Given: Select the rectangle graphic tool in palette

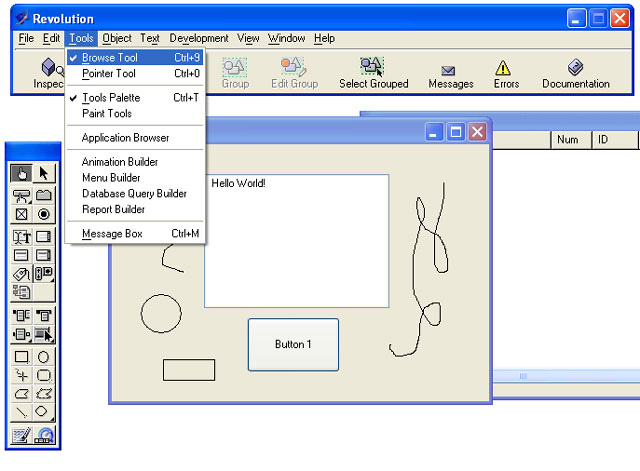Looking at the screenshot, I should point(21,357).
